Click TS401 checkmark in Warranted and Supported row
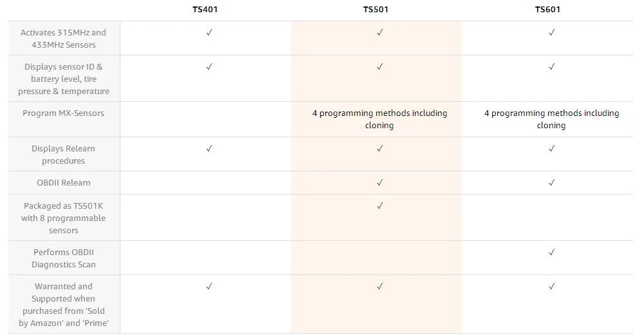 (209, 287)
